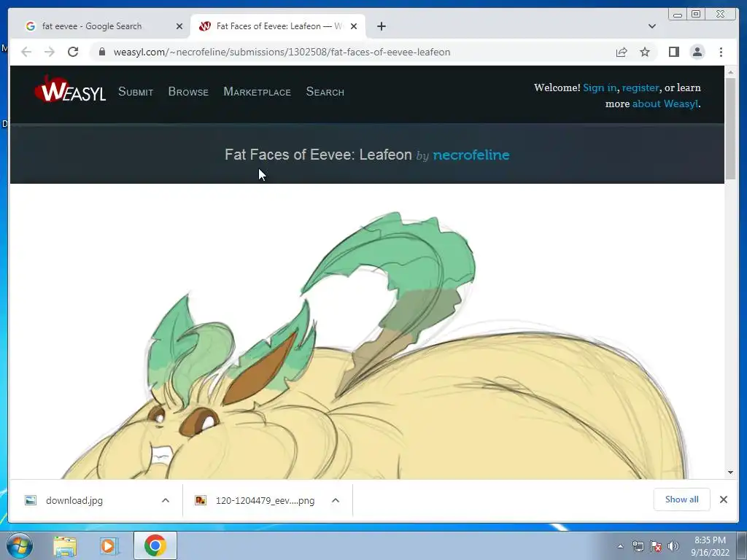Open the Search menu item
Image resolution: width=747 pixels, height=560 pixels.
(325, 91)
